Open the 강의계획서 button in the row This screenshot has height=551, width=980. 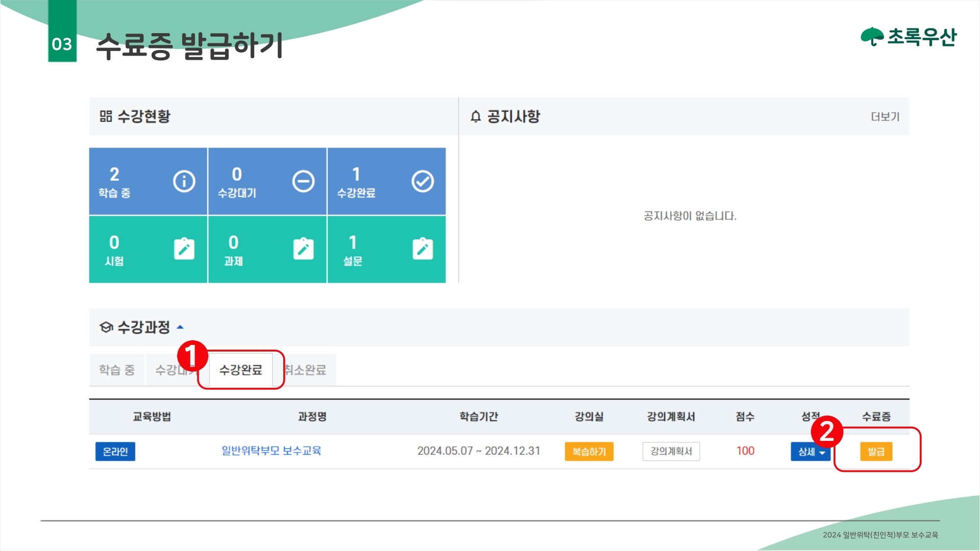(x=671, y=452)
